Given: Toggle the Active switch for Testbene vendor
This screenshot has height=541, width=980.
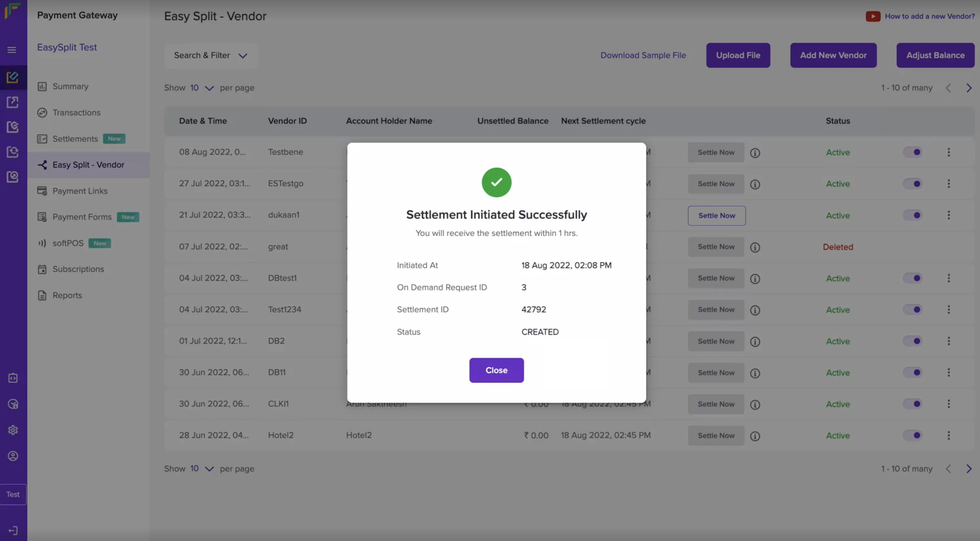Looking at the screenshot, I should tap(912, 152).
